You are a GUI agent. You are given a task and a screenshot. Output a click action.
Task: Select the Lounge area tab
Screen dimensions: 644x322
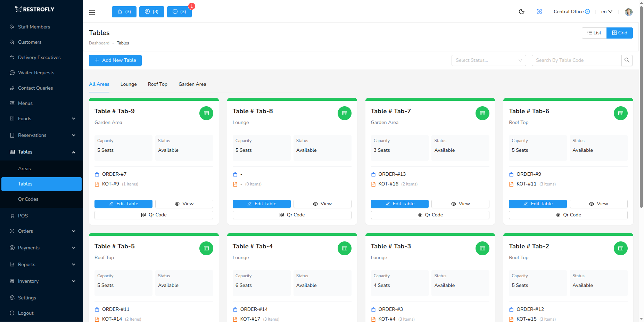click(x=128, y=84)
